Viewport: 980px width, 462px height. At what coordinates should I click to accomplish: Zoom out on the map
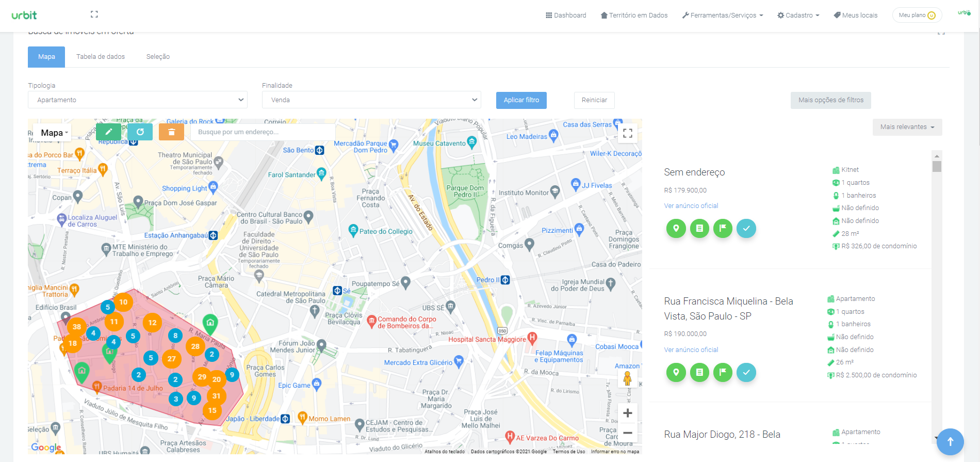pyautogui.click(x=628, y=433)
